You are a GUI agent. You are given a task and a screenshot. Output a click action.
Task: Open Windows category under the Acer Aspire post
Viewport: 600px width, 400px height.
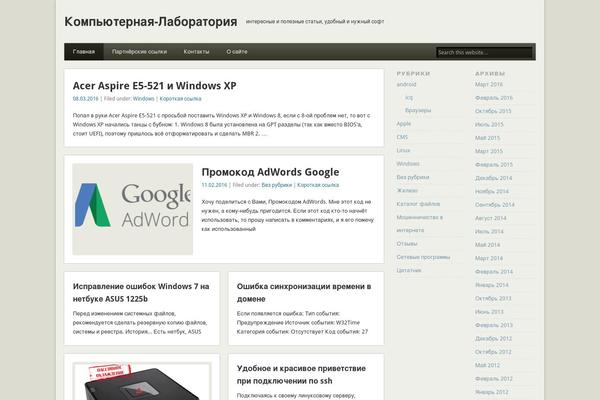(143, 99)
